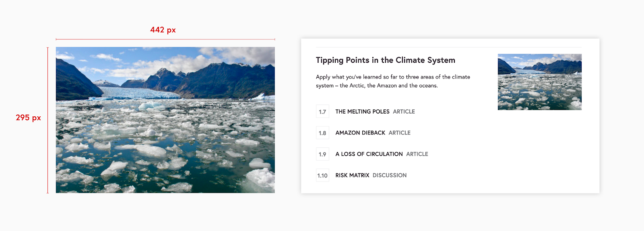The width and height of the screenshot is (644, 231).
Task: Open the small glacier thumbnail in the card
Action: (539, 82)
